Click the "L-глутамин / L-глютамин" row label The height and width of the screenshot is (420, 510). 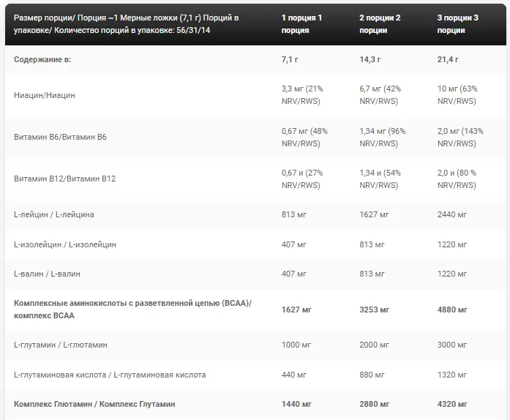point(59,345)
